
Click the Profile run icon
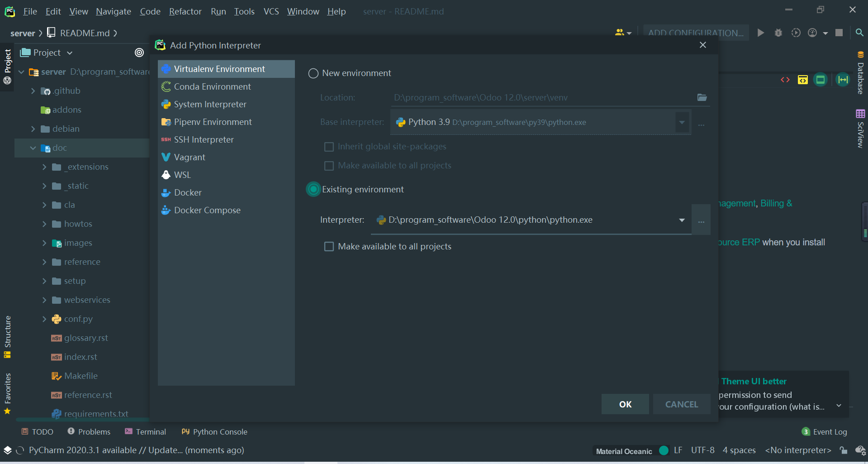coord(813,33)
